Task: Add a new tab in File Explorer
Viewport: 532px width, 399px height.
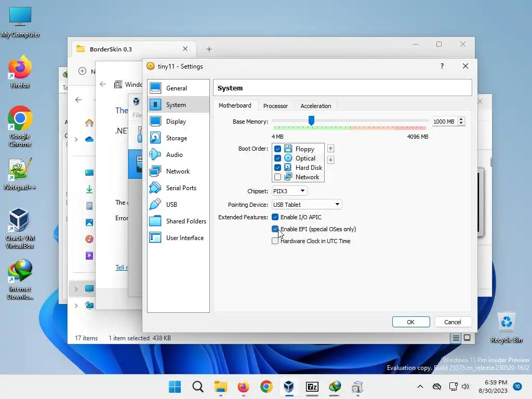Action: click(x=209, y=49)
